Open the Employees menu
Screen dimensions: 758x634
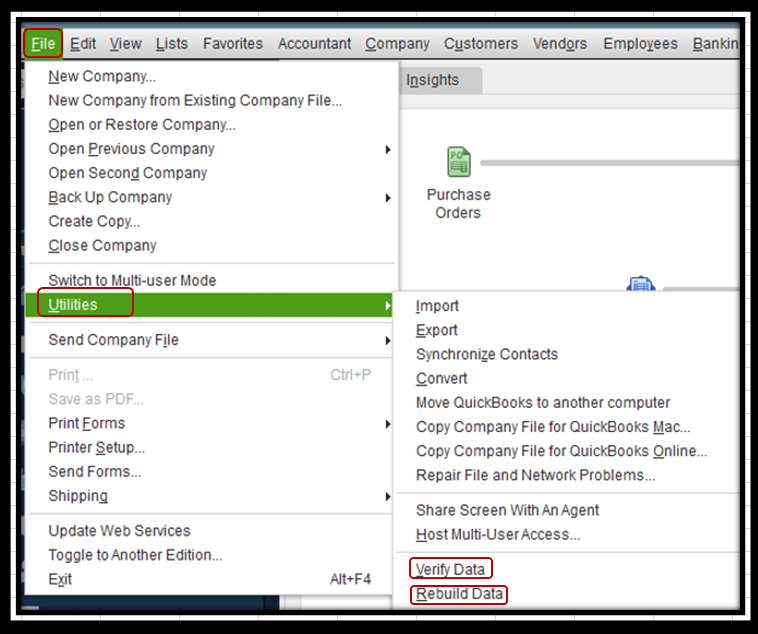pyautogui.click(x=641, y=44)
